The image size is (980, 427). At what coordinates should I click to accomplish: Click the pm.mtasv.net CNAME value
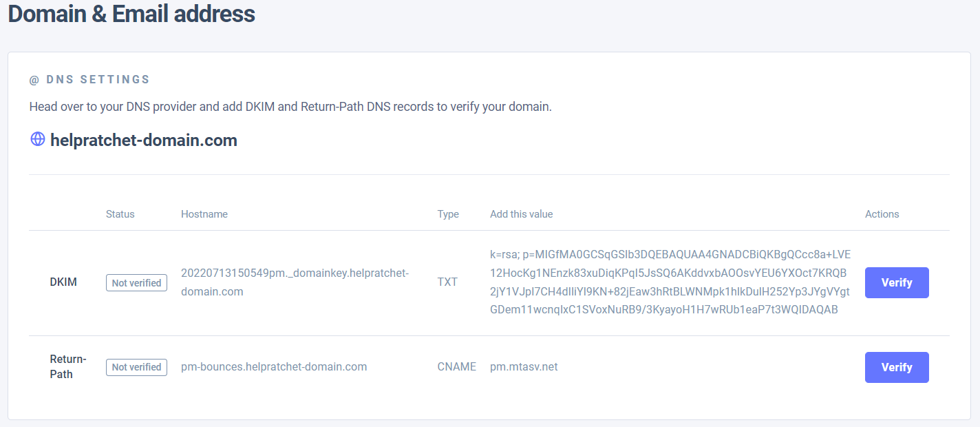[x=524, y=367]
